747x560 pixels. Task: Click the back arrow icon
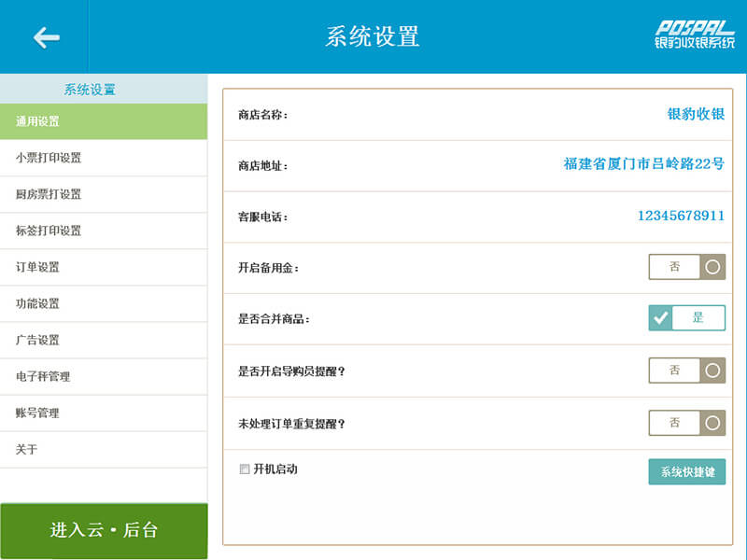(x=46, y=37)
